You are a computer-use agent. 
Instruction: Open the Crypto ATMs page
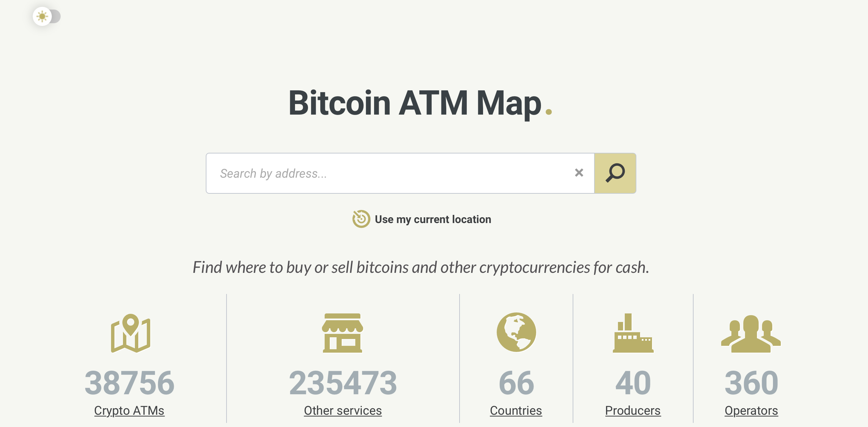coord(129,410)
